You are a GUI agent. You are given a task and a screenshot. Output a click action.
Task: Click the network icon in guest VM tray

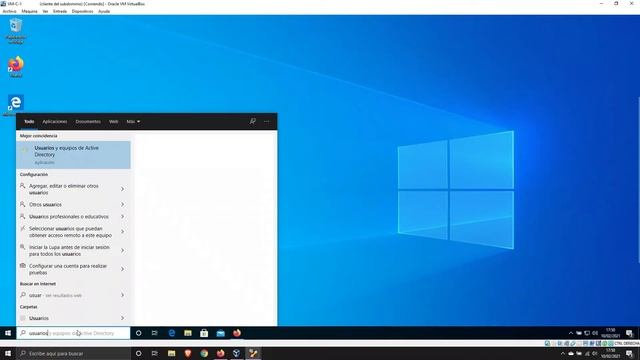(x=587, y=333)
